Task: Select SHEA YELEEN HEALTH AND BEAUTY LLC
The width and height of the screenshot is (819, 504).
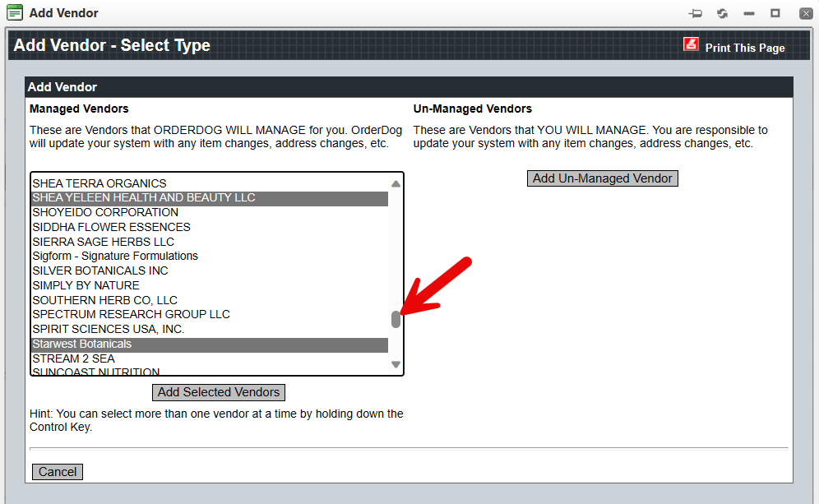Action: click(210, 198)
